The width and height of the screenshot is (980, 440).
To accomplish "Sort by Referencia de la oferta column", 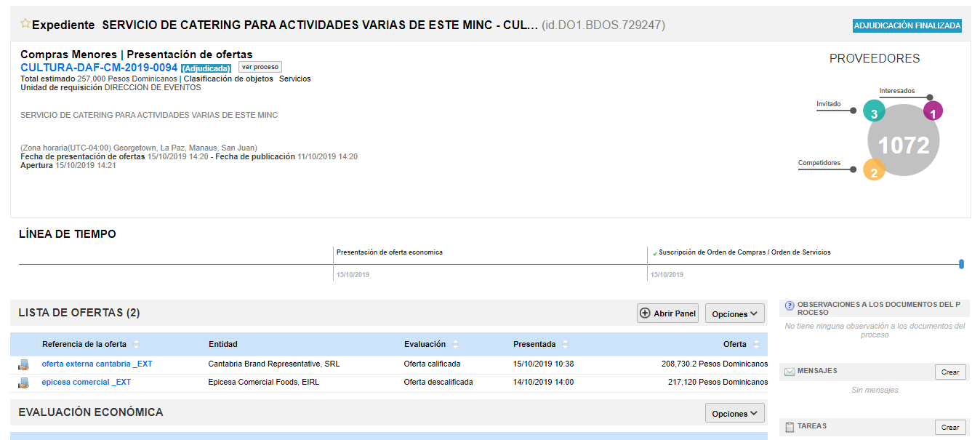I will pos(136,345).
